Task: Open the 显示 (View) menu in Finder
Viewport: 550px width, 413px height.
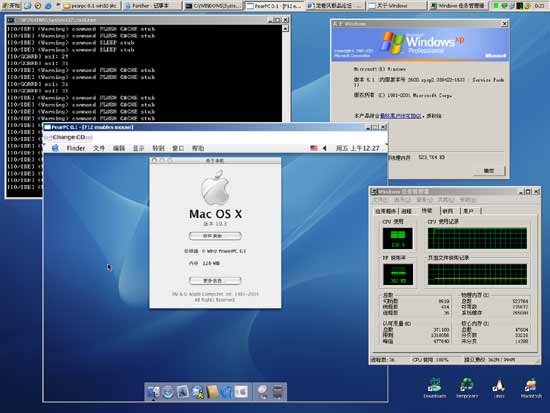Action: 139,148
